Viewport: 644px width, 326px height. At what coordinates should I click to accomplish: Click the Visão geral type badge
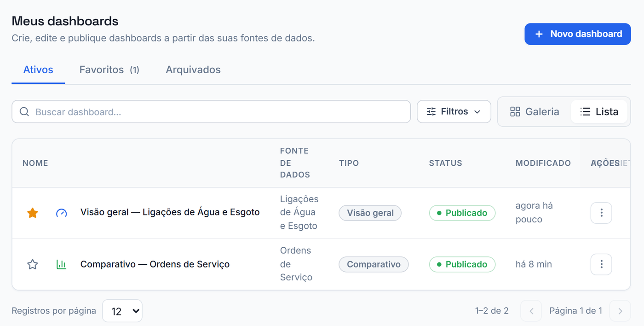tap(370, 213)
